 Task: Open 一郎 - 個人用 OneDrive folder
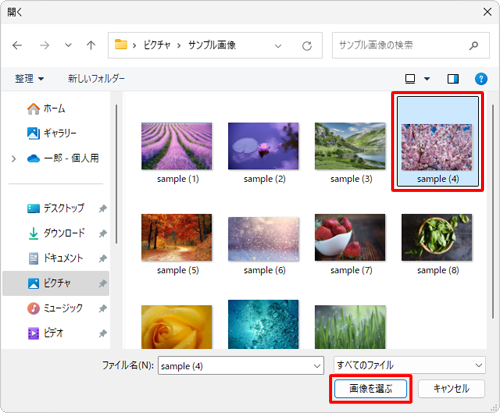(63, 158)
